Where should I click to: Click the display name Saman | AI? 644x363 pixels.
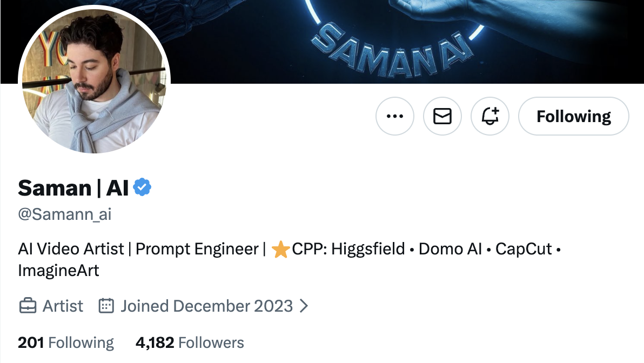point(73,188)
